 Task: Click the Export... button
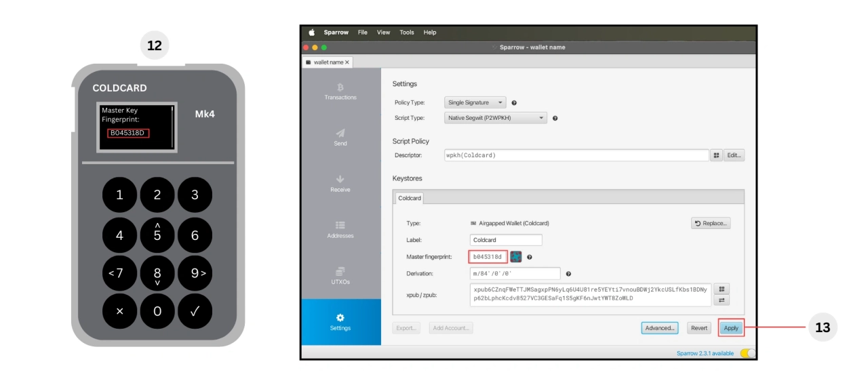click(406, 328)
